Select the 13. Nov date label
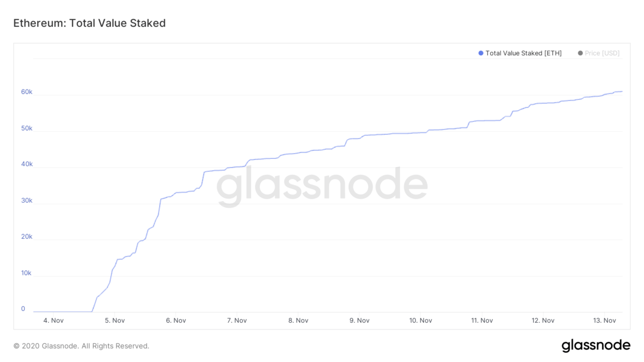The image size is (644, 362). (604, 320)
